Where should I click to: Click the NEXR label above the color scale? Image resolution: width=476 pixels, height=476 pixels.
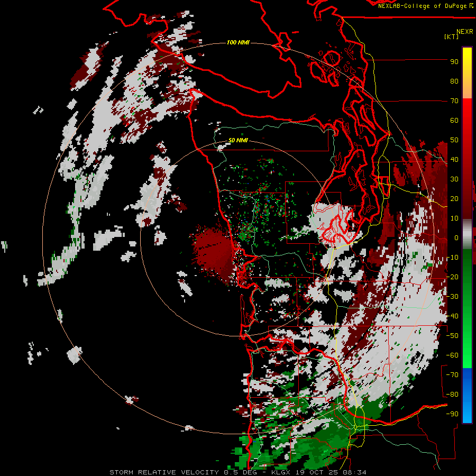pyautogui.click(x=465, y=32)
